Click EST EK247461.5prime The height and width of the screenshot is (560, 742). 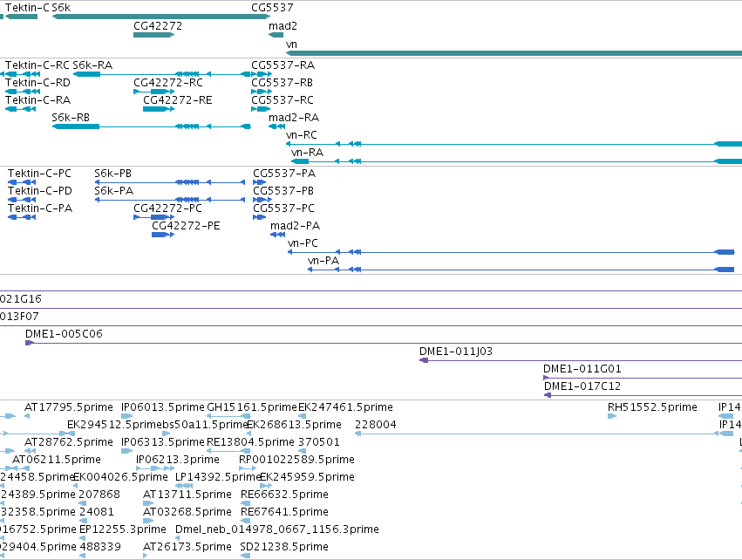(302, 417)
